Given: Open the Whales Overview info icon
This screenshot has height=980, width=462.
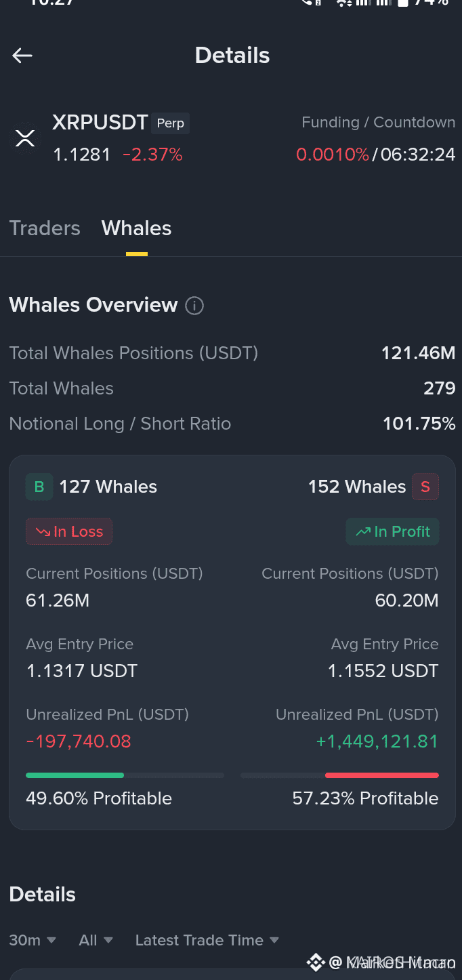Looking at the screenshot, I should pyautogui.click(x=194, y=306).
